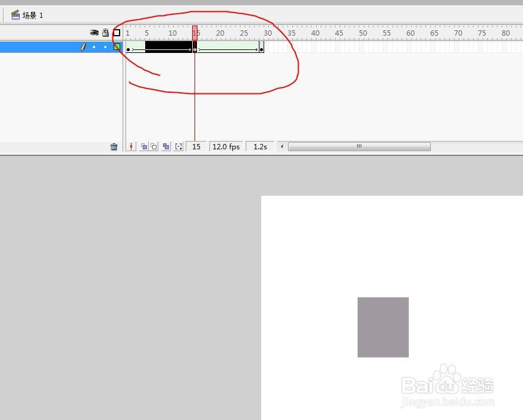Click frame number 40 on the timeline ruler
This screenshot has height=420, width=523.
(x=315, y=33)
